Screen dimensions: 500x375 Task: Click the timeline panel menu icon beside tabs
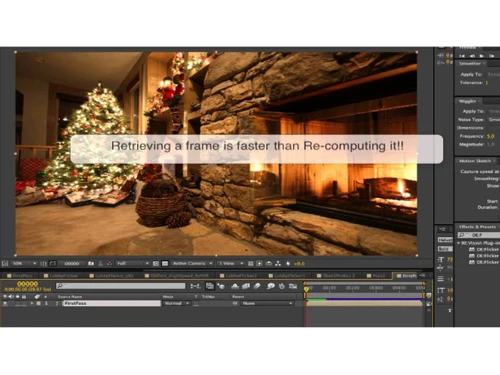pyautogui.click(x=422, y=275)
